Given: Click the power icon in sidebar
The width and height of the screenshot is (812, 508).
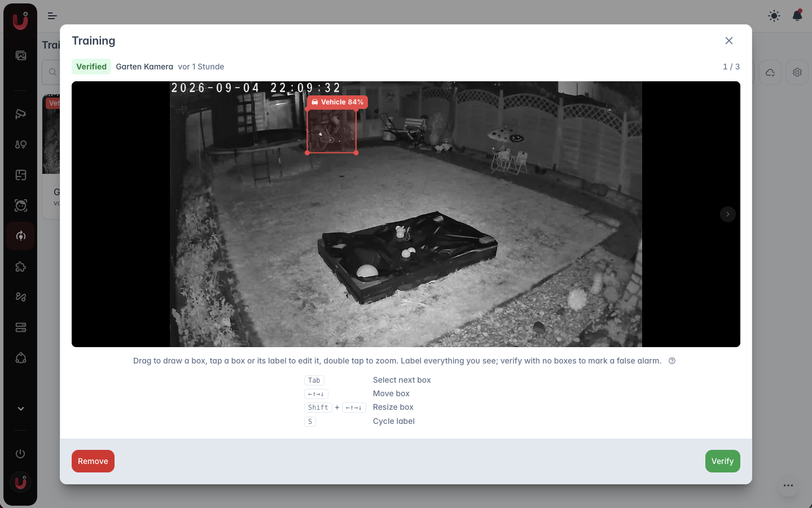Looking at the screenshot, I should [x=20, y=454].
